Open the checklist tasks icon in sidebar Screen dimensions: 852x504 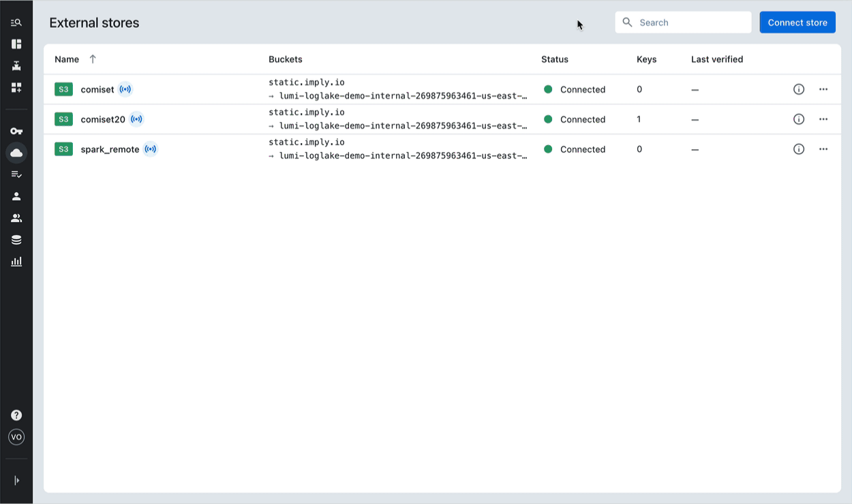pyautogui.click(x=16, y=174)
